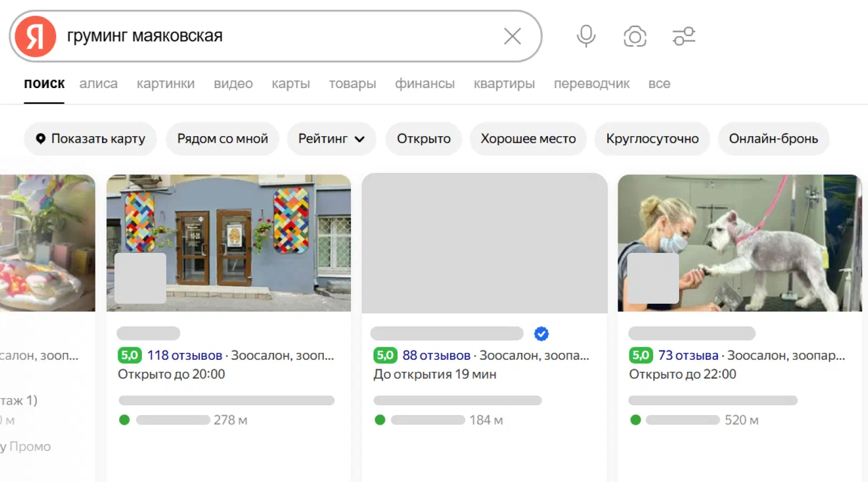The height and width of the screenshot is (482, 868).
Task: Click the 5,0 rating badge beside '118 отзывов'
Action: [x=130, y=356]
